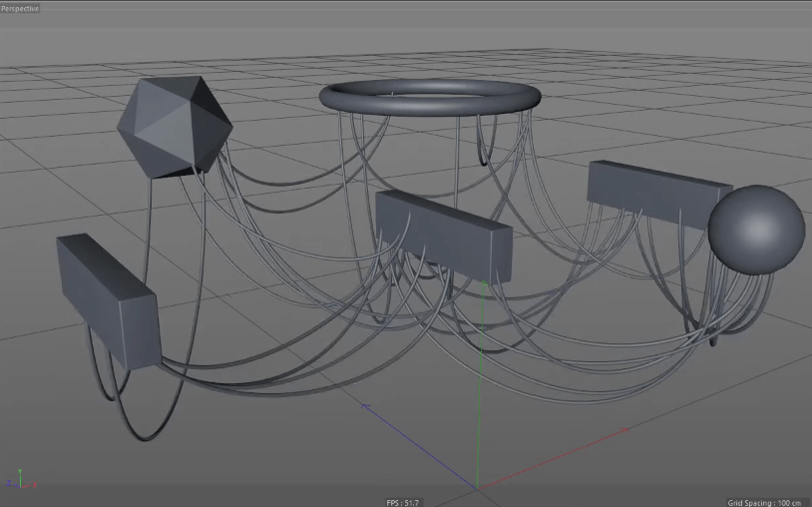Select the sphere object
Screen dimensions: 812x507
coord(756,230)
